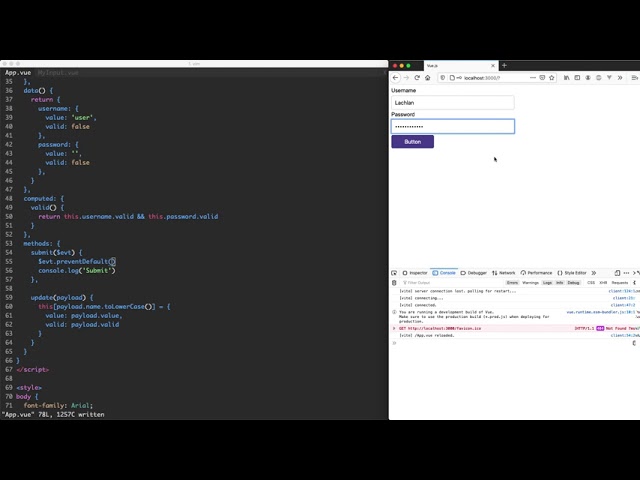Focus the Password input field
Screen dimensions: 640x480
(x=453, y=127)
